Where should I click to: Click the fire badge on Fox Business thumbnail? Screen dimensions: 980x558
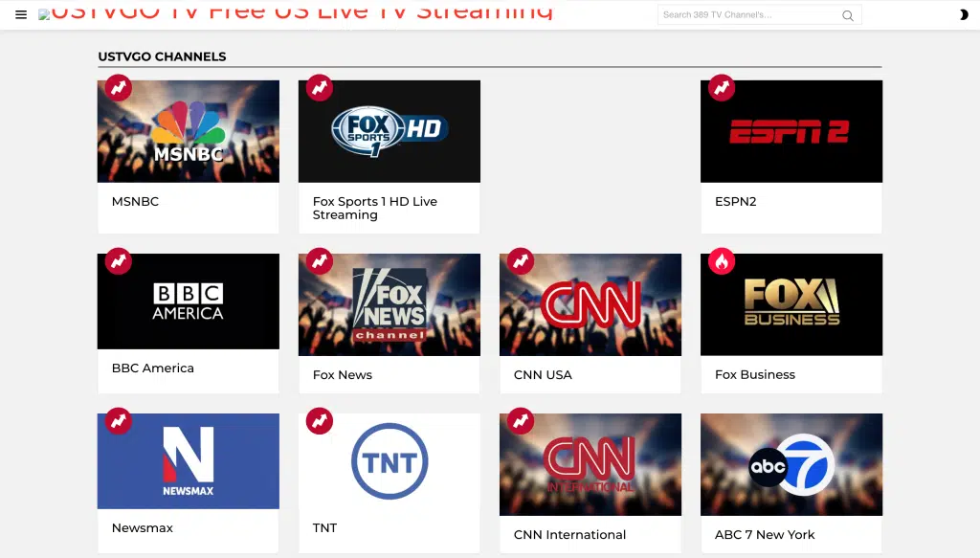tap(721, 260)
